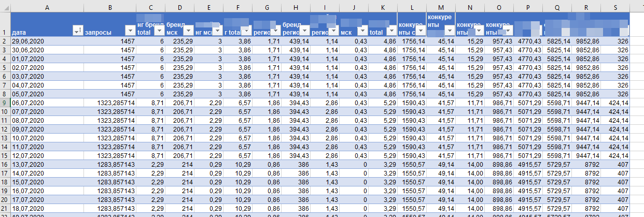
Task: Select 9447,14 in the 07.07.2020 row
Action: [586, 111]
